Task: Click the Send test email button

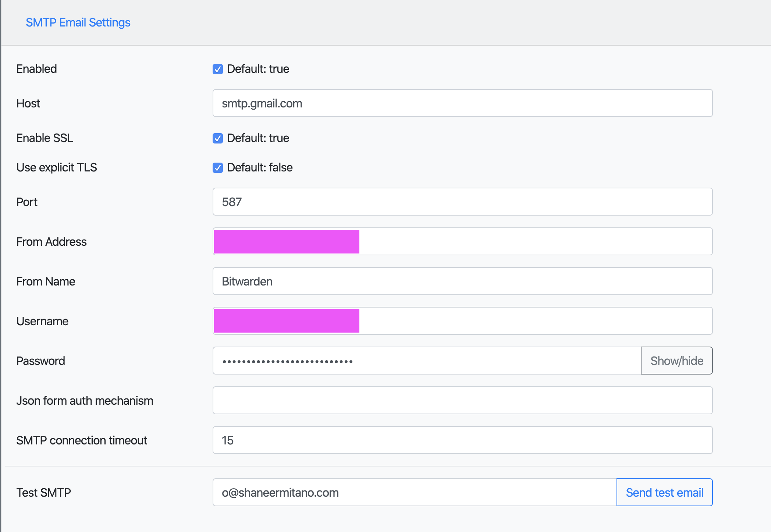Action: coord(664,493)
